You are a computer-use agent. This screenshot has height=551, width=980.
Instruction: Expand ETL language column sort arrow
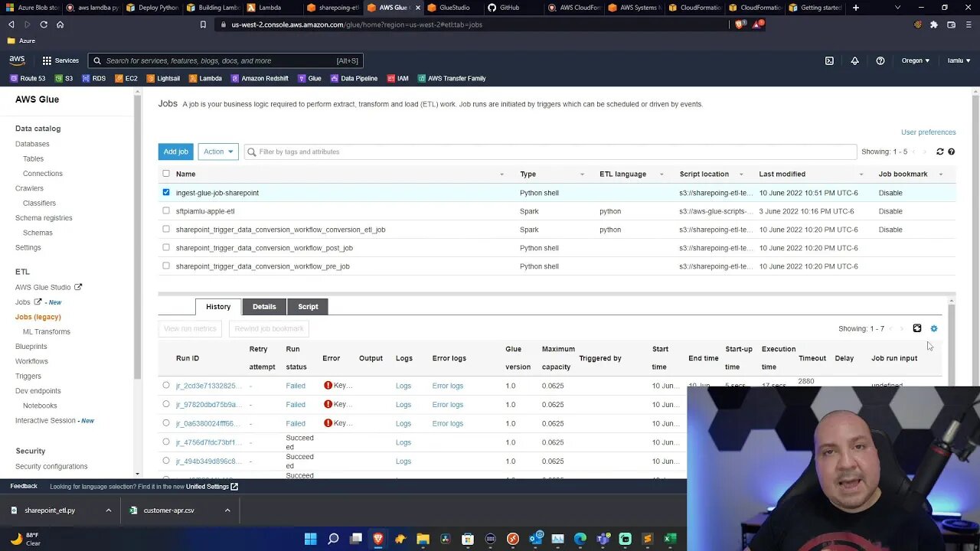[661, 174]
